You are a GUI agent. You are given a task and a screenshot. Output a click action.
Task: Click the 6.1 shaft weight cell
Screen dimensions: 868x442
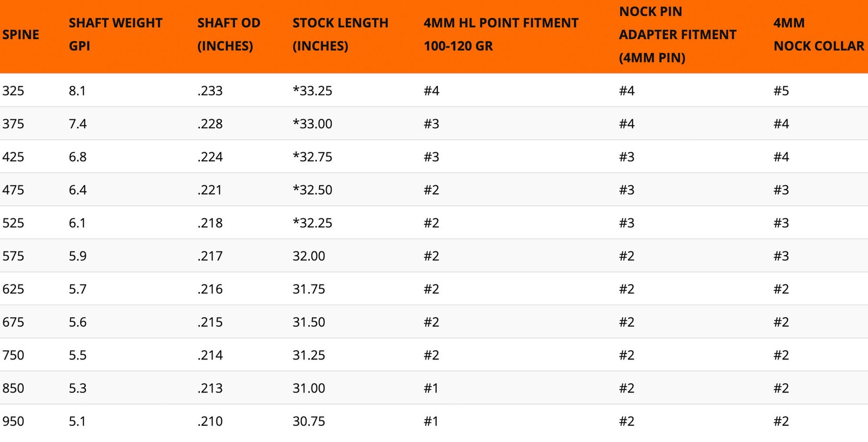pos(77,223)
